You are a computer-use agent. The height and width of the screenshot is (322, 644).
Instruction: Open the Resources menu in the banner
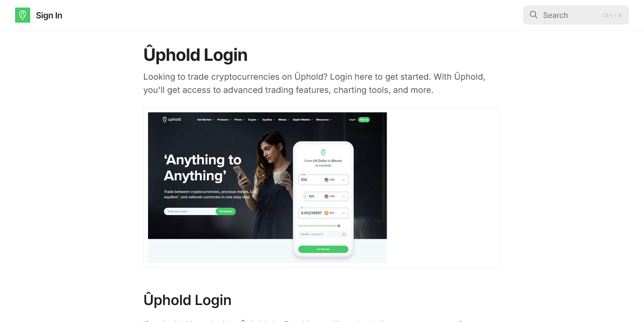(x=324, y=120)
